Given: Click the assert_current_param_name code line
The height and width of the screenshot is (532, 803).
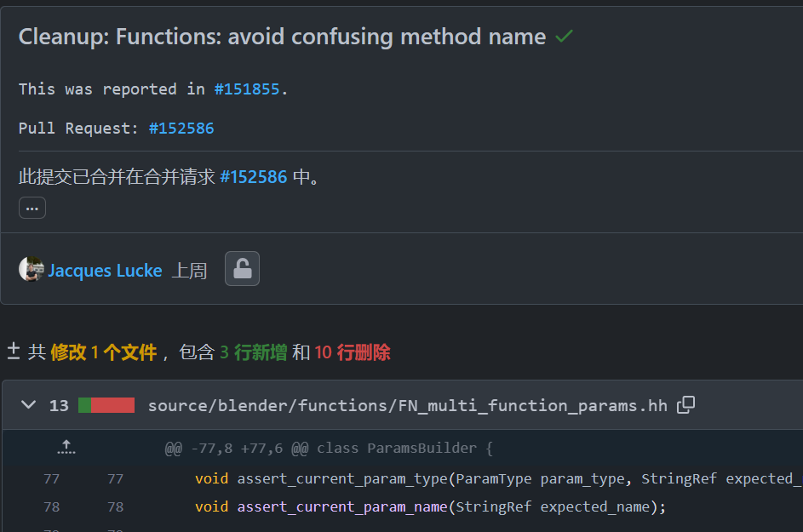Looking at the screenshot, I should click(x=430, y=506).
